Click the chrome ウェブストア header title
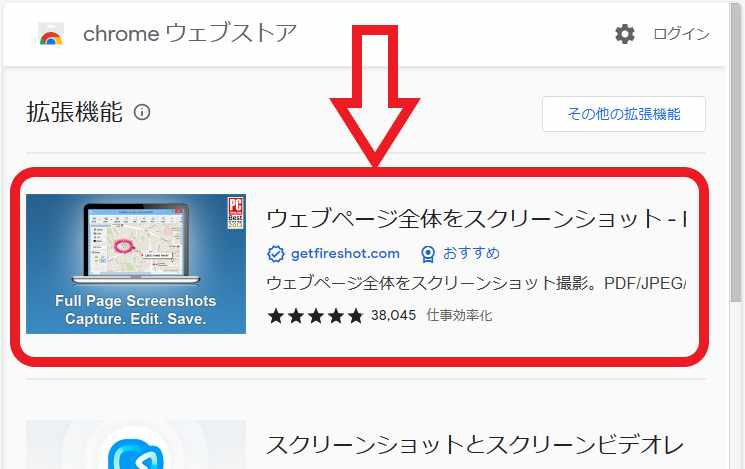Viewport: 745px width, 469px height. click(x=190, y=33)
